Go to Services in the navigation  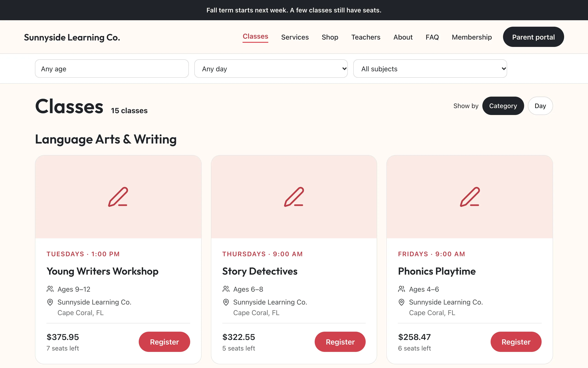(x=295, y=37)
